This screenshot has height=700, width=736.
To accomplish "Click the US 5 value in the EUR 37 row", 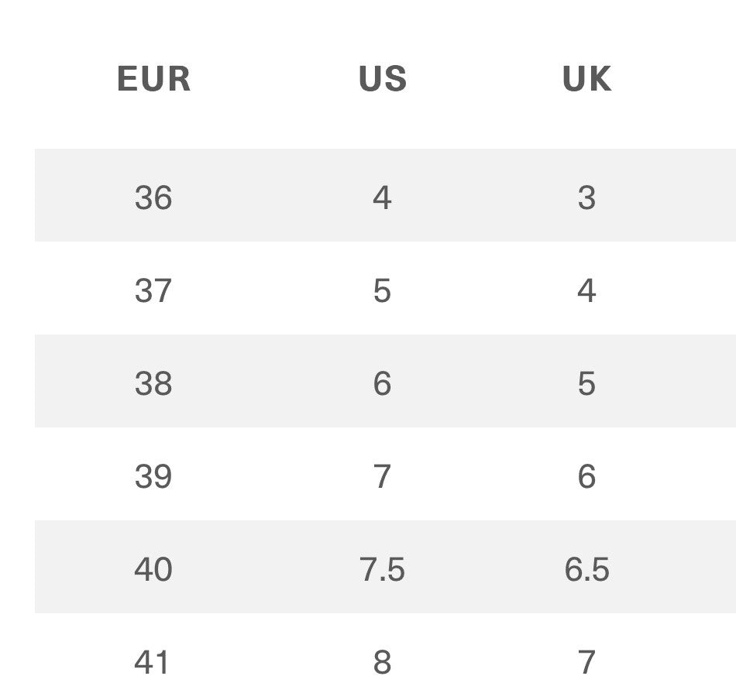I will pyautogui.click(x=382, y=290).
